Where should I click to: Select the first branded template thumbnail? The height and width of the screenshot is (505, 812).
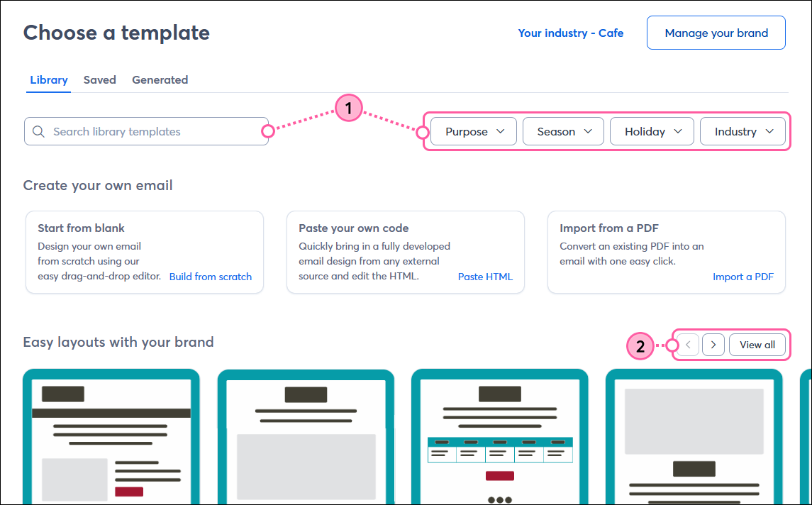[111, 436]
